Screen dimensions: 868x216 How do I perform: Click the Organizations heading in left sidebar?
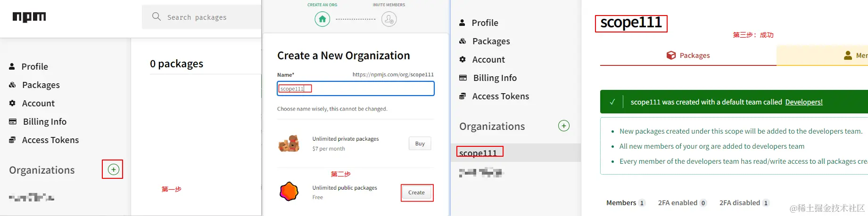tap(42, 170)
